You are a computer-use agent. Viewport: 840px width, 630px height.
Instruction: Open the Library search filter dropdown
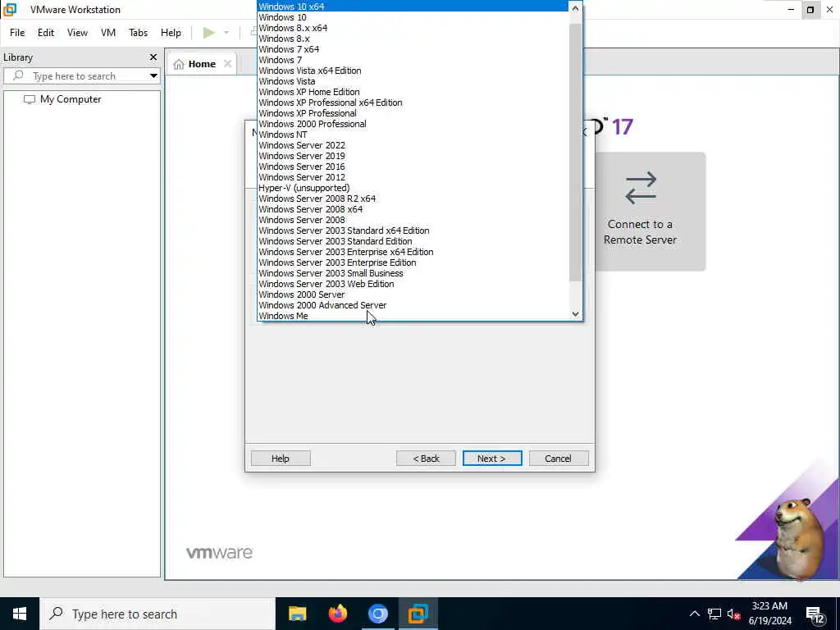point(153,75)
